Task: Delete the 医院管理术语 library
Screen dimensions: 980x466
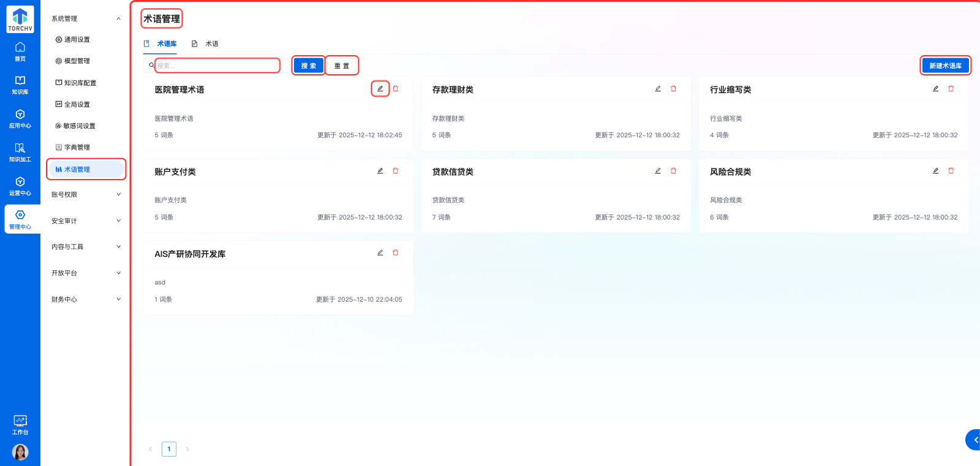Action: (396, 89)
